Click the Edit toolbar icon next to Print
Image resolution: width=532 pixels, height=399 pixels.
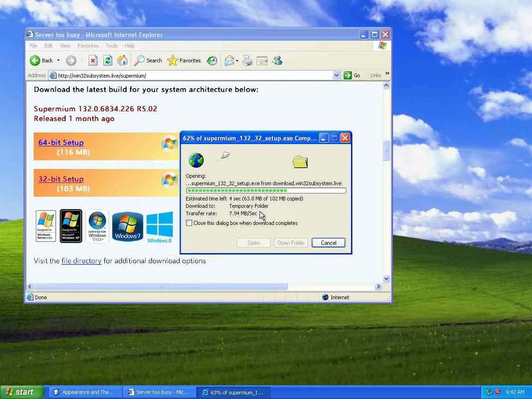pyautogui.click(x=262, y=61)
